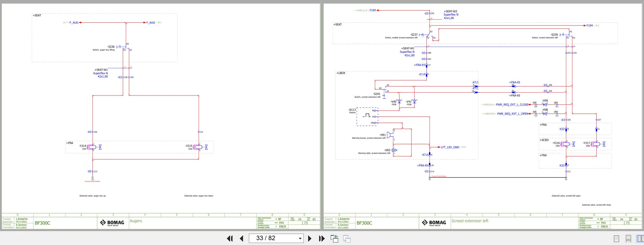
Task: Select the +SEAT-W3 cable label
Action: (450, 12)
